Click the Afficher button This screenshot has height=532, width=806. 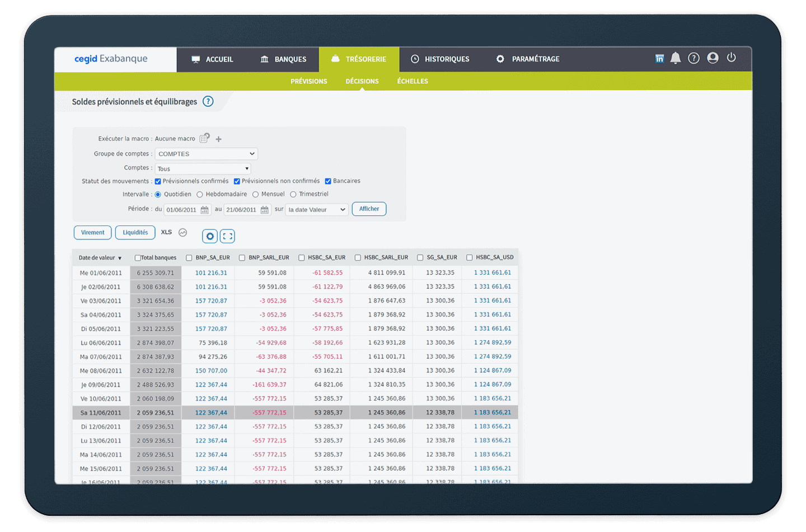click(369, 209)
